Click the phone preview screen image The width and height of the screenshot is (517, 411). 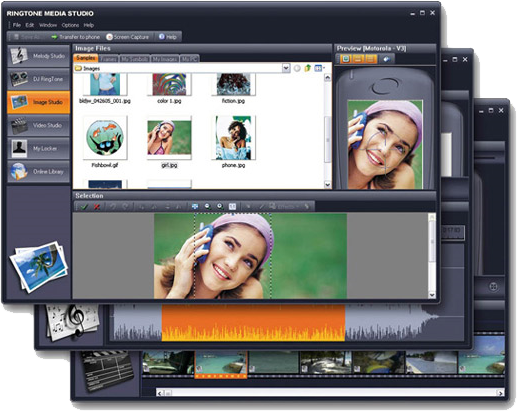tap(385, 144)
